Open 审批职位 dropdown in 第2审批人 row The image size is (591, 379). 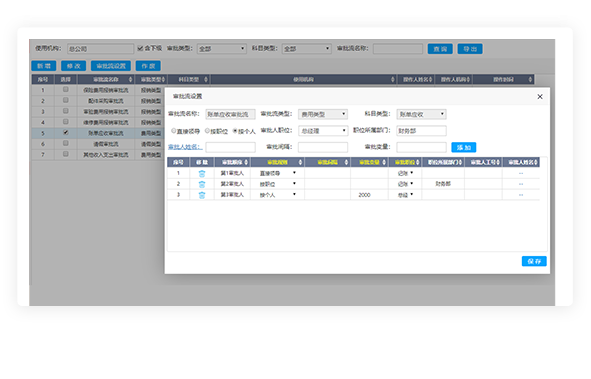tap(406, 184)
